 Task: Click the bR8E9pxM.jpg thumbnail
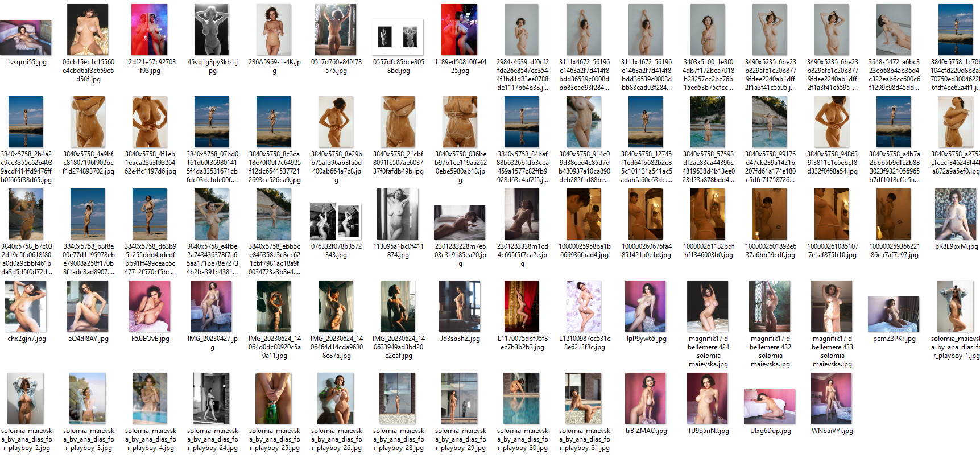(956, 215)
